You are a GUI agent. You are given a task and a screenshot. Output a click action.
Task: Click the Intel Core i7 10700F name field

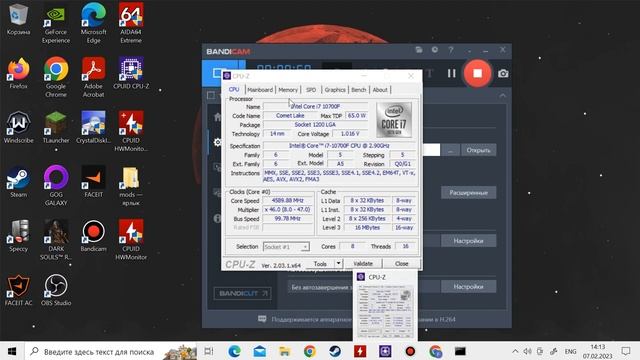pos(315,106)
